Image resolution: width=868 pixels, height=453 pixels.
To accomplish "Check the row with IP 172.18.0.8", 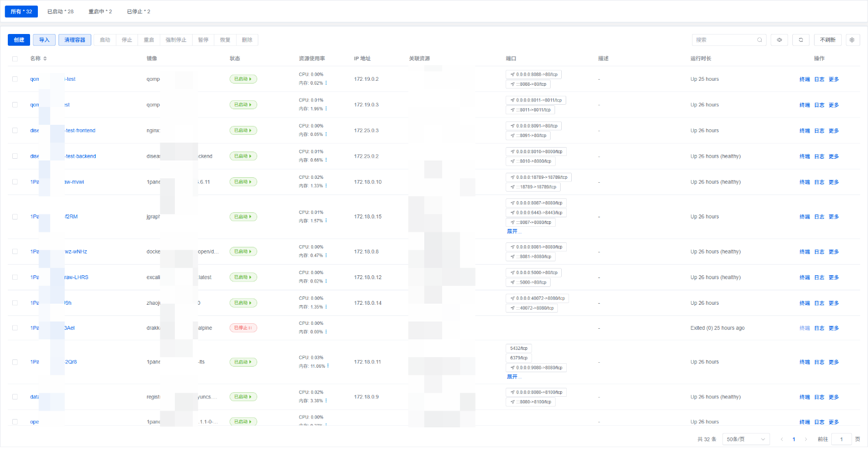I will [x=15, y=251].
